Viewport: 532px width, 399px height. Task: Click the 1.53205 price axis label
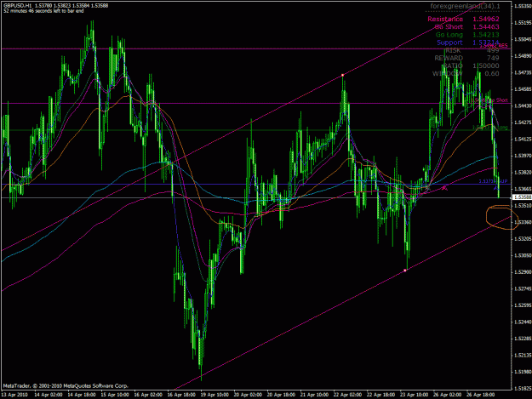(523, 239)
